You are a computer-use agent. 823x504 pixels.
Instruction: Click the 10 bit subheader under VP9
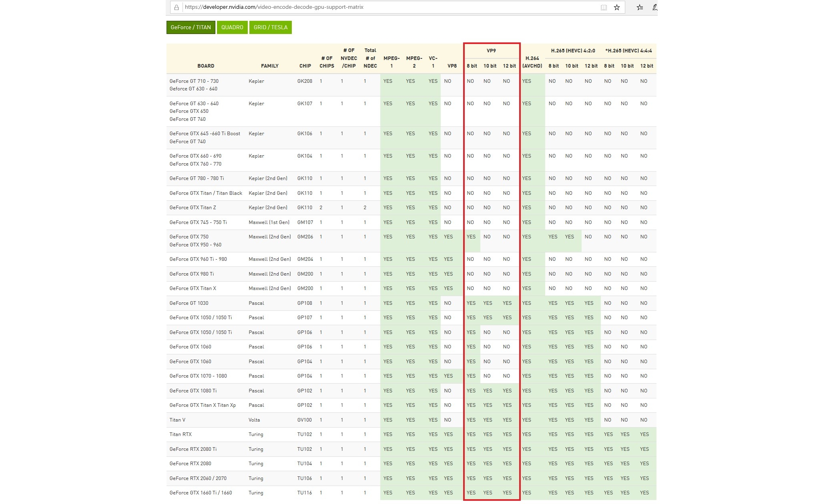click(490, 66)
